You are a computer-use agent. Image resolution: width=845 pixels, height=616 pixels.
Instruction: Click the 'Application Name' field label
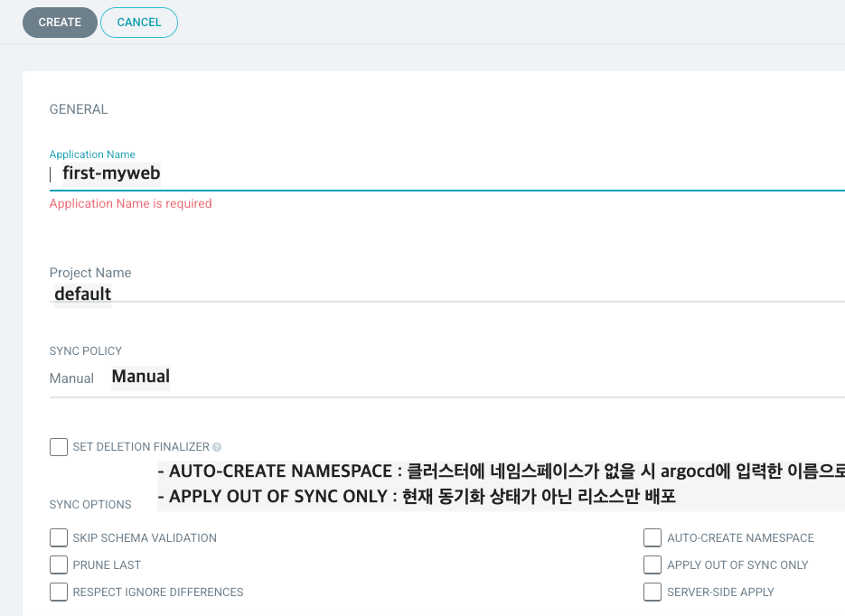tap(92, 154)
